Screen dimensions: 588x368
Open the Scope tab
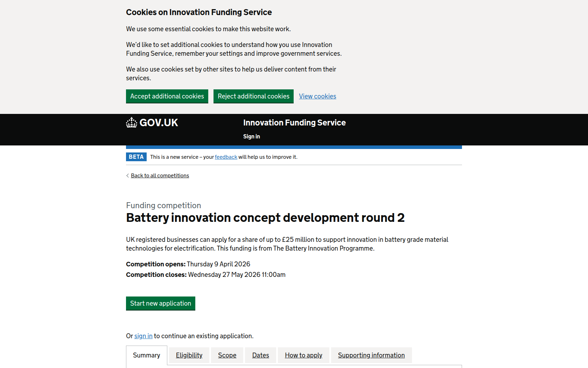227,355
